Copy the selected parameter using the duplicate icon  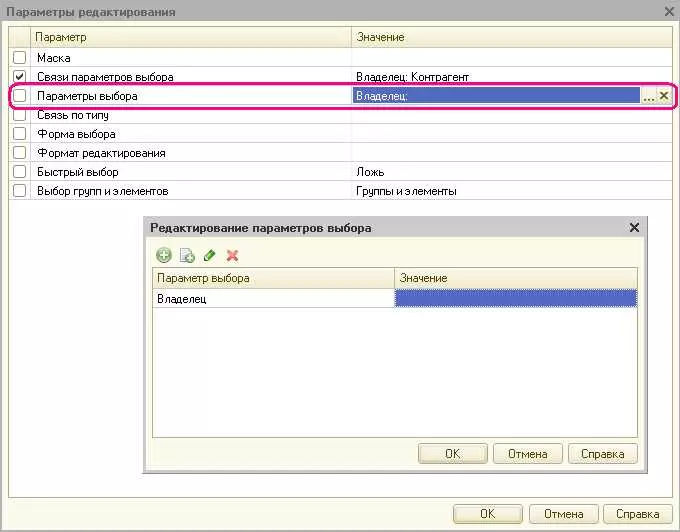[187, 255]
